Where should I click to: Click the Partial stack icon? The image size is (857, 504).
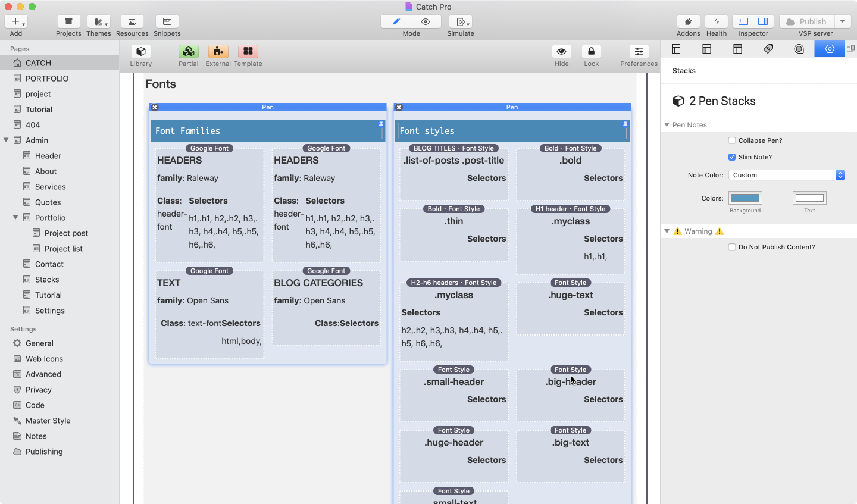tap(188, 52)
